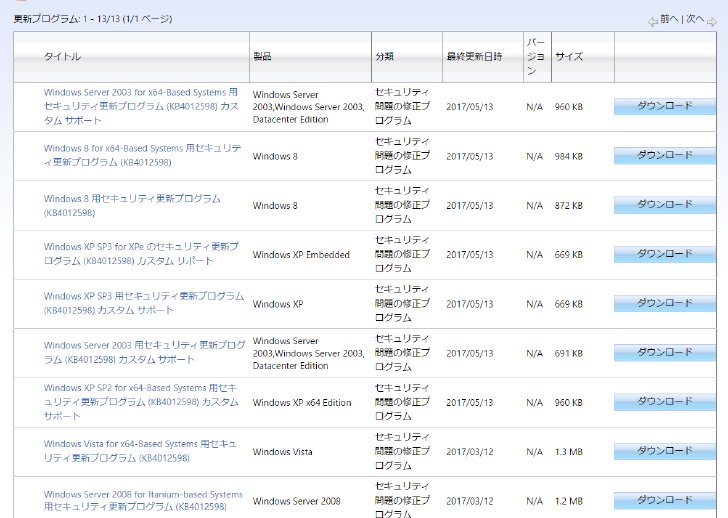The height and width of the screenshot is (518, 728).
Task: Sort by the バージョン column header
Action: coord(536,57)
